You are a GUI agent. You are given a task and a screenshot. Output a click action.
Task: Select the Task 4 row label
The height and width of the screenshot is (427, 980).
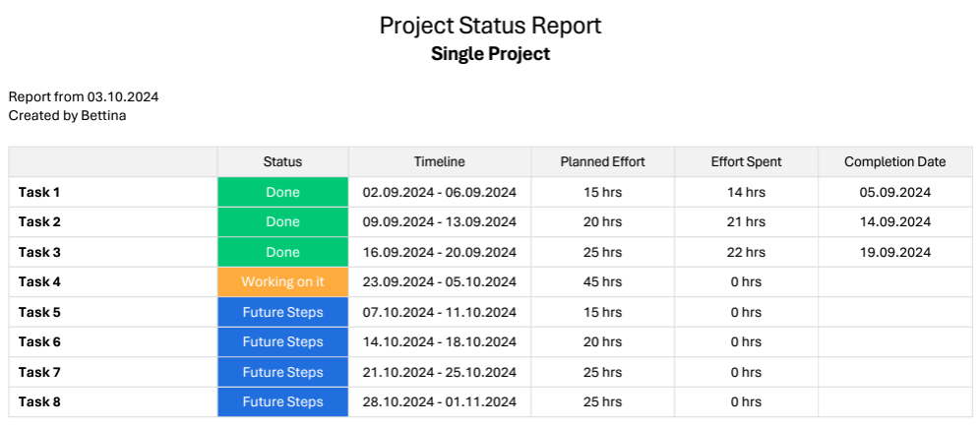coord(39,281)
